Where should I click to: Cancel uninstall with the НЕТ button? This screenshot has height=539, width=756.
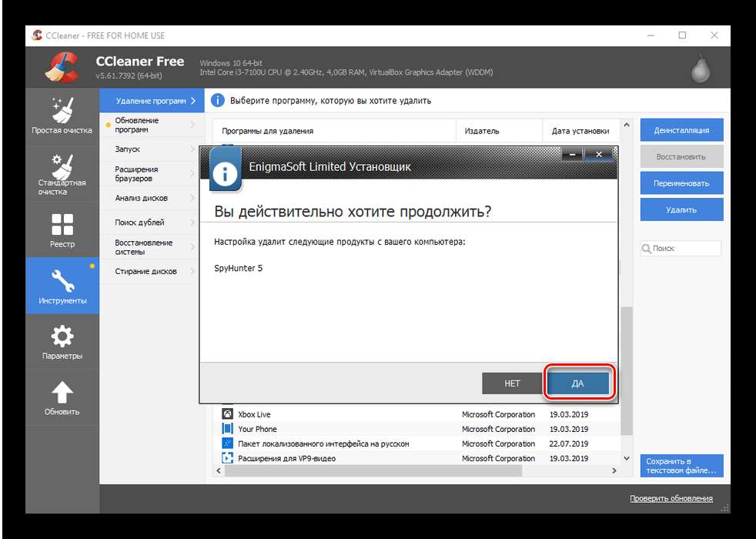pyautogui.click(x=512, y=383)
